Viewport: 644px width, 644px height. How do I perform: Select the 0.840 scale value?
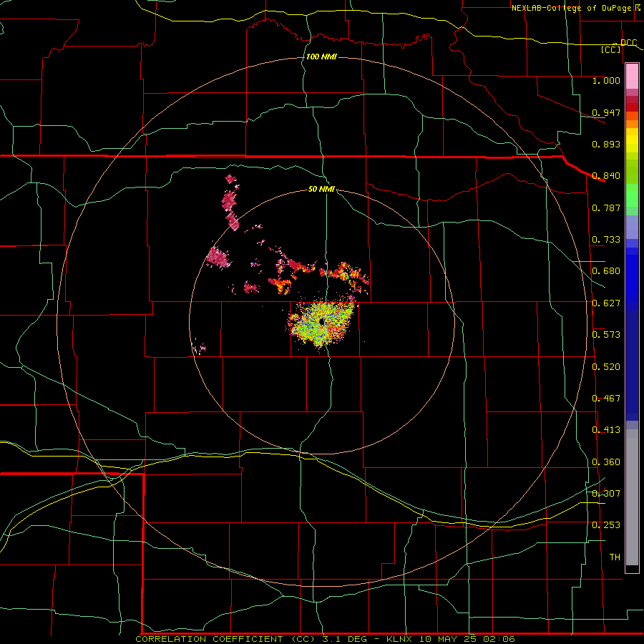[606, 176]
